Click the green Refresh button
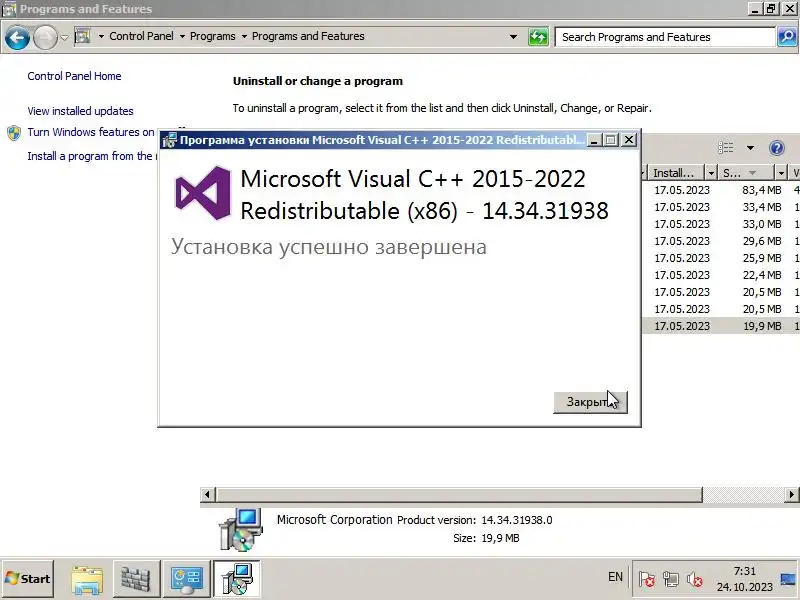 pyautogui.click(x=538, y=37)
